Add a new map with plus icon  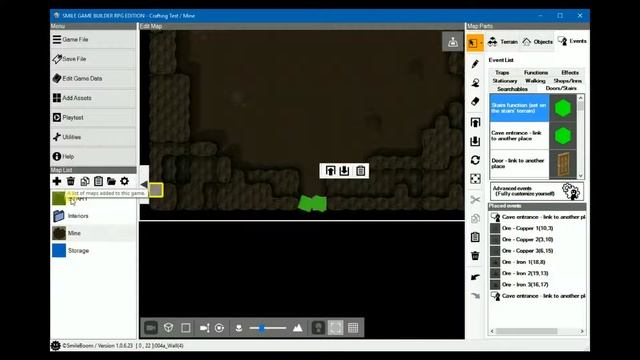click(57, 181)
